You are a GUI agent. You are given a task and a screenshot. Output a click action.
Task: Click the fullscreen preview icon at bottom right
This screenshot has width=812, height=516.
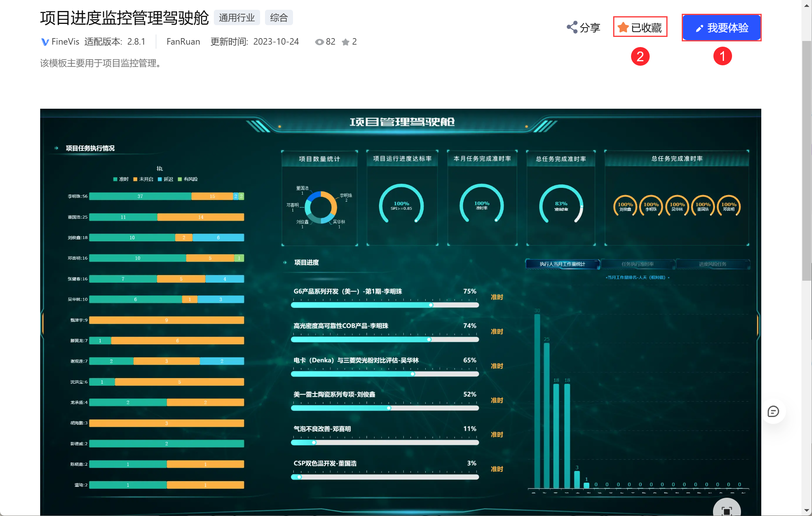click(727, 510)
